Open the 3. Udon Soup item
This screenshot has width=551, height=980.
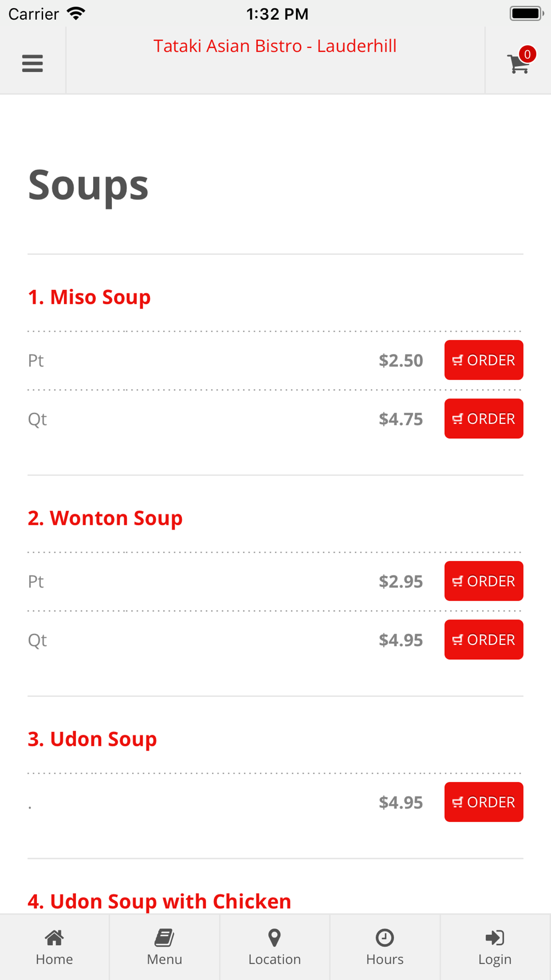click(x=93, y=739)
